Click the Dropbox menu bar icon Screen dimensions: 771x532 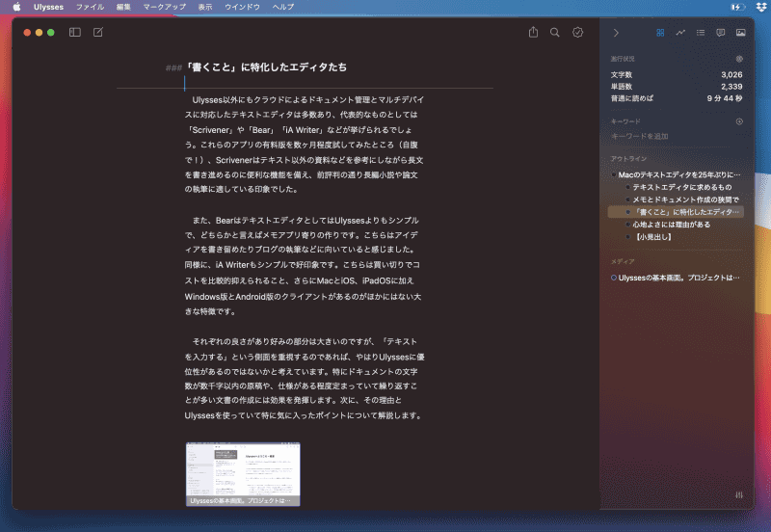coord(761,7)
